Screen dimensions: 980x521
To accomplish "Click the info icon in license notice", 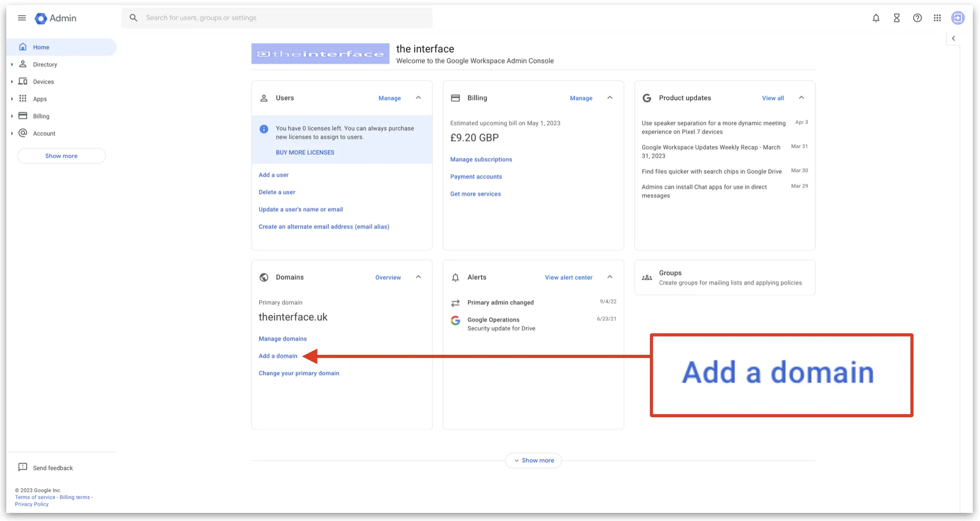I will coord(264,129).
